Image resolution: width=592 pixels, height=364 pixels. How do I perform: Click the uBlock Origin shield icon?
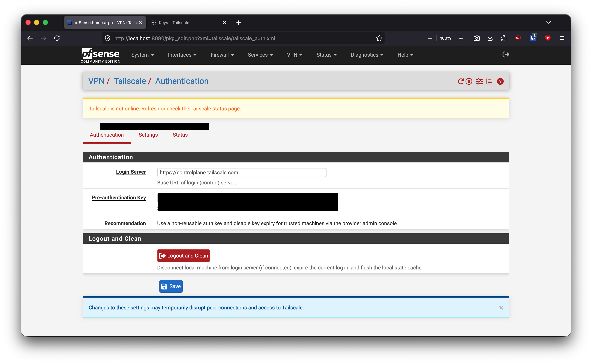point(518,38)
